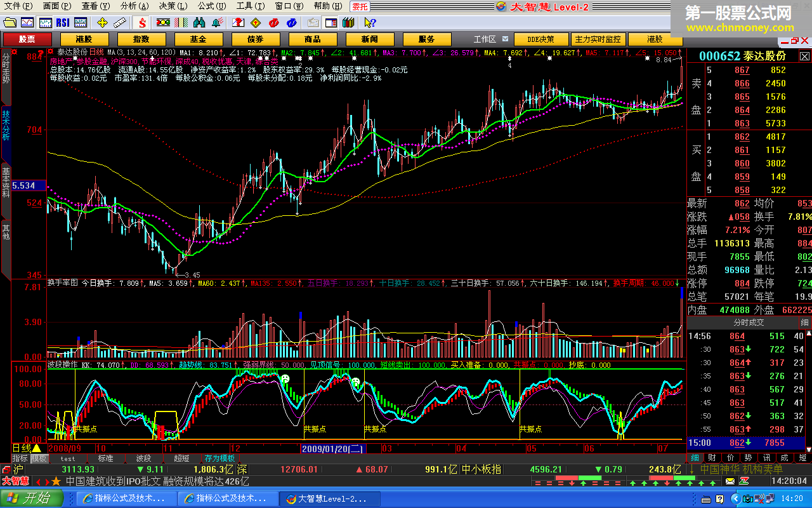This screenshot has width=812, height=508.
Task: Click the 波段操作 indicator title
Action: (x=62, y=365)
